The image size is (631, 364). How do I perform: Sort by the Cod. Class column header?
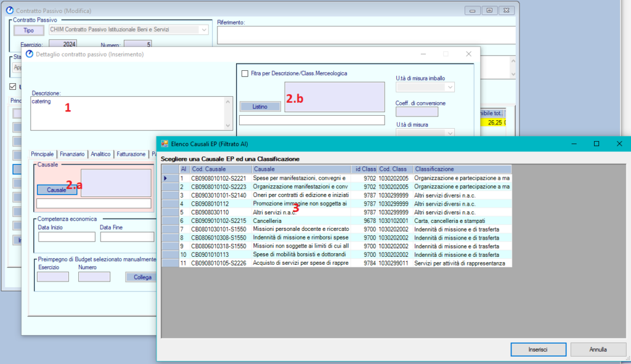click(x=395, y=169)
